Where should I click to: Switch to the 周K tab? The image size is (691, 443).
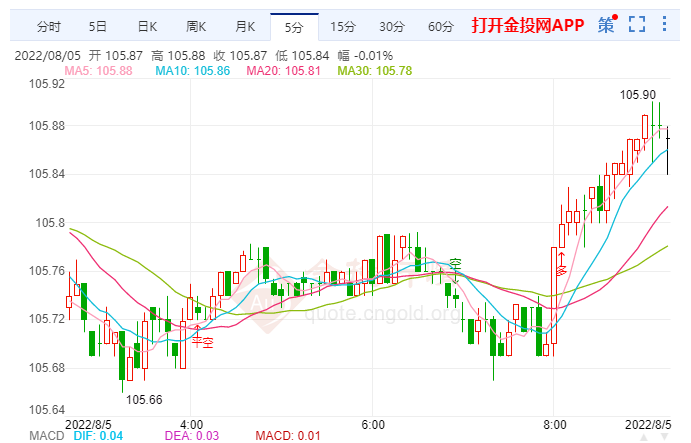(x=196, y=27)
